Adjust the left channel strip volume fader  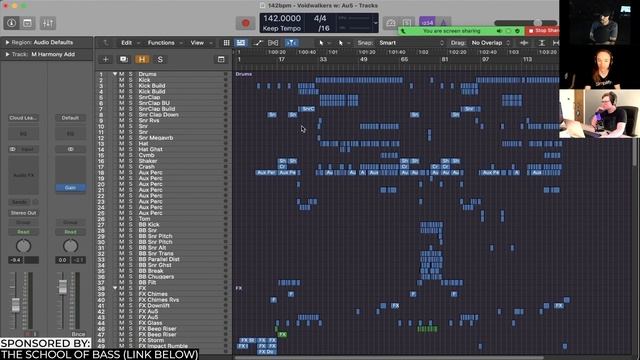[x=15, y=305]
